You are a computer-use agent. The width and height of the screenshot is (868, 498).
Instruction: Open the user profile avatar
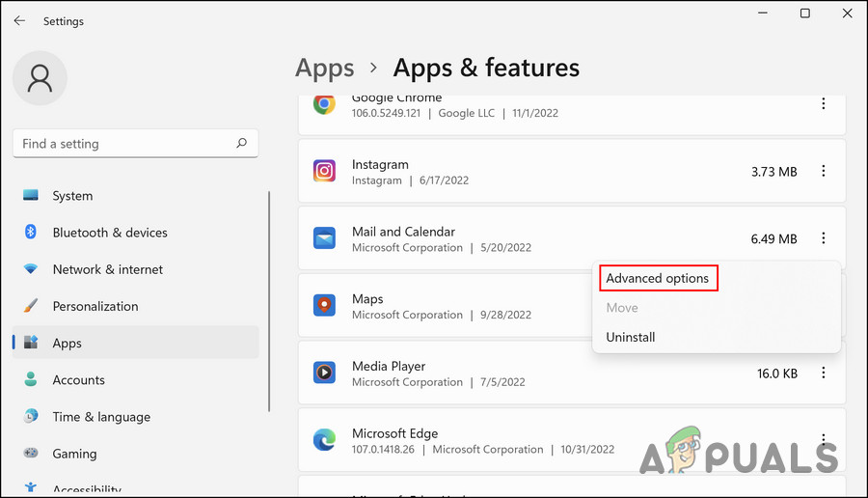[40, 78]
